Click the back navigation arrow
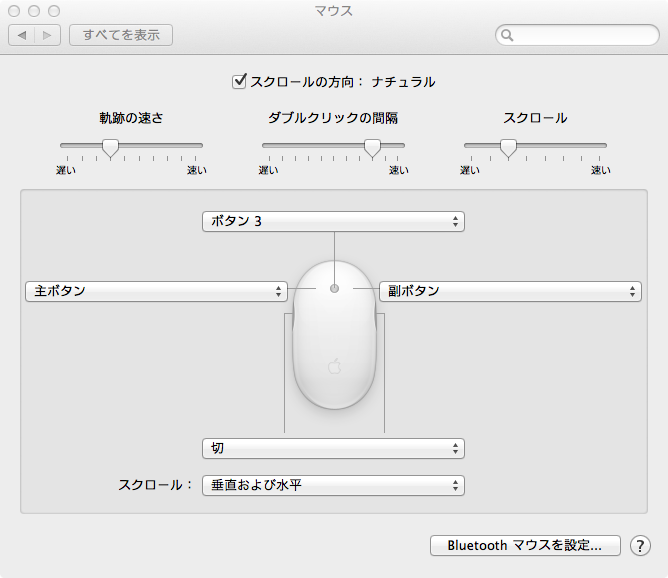The image size is (668, 578). [22, 35]
